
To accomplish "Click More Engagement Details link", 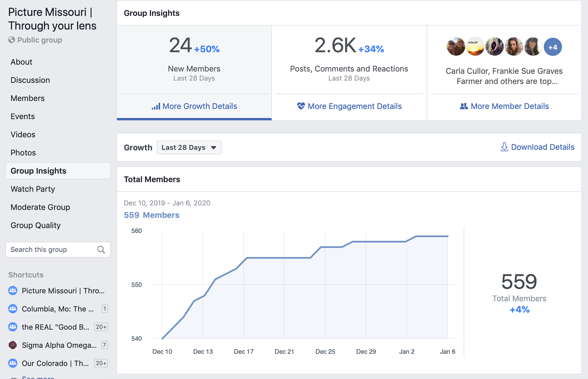I will 349,106.
